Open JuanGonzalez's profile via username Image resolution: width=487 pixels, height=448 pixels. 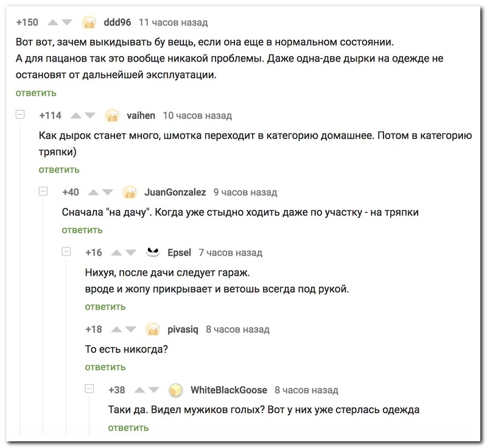175,192
